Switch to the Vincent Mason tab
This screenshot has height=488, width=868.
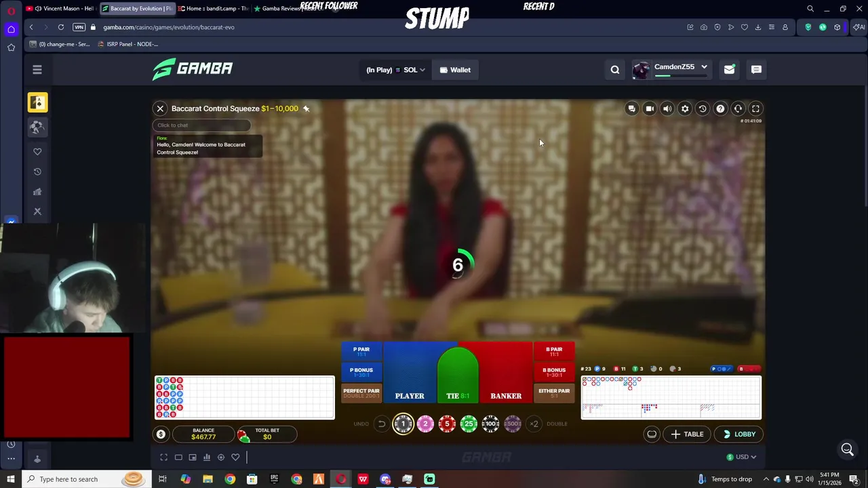tap(60, 9)
